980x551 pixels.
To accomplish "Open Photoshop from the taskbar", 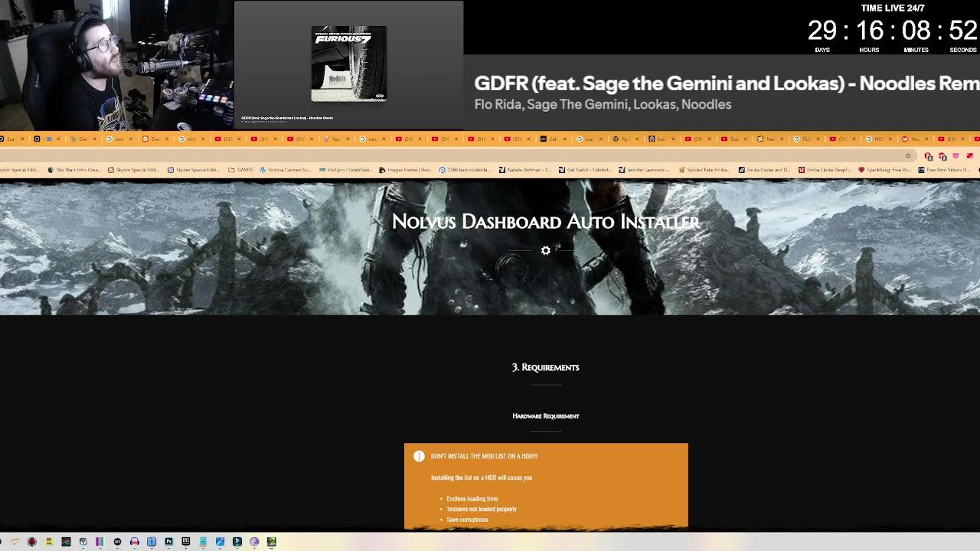I will [168, 542].
